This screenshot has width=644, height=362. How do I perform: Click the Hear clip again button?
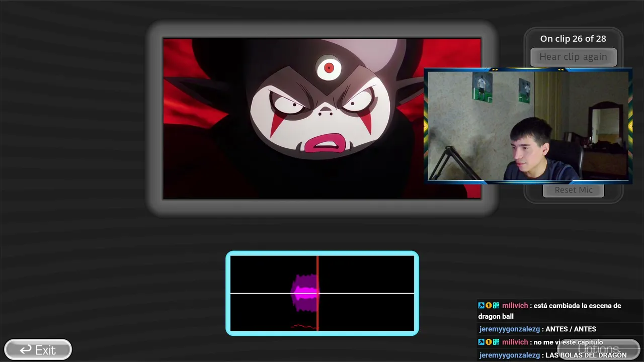click(x=573, y=57)
